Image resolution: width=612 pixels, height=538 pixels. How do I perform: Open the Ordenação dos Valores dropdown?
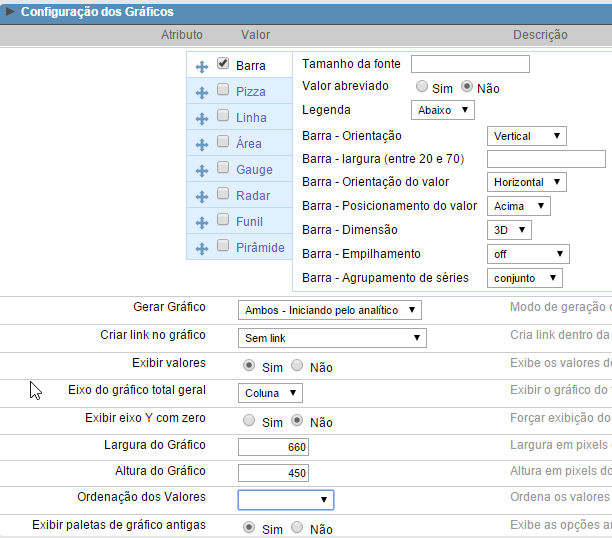[x=285, y=499]
